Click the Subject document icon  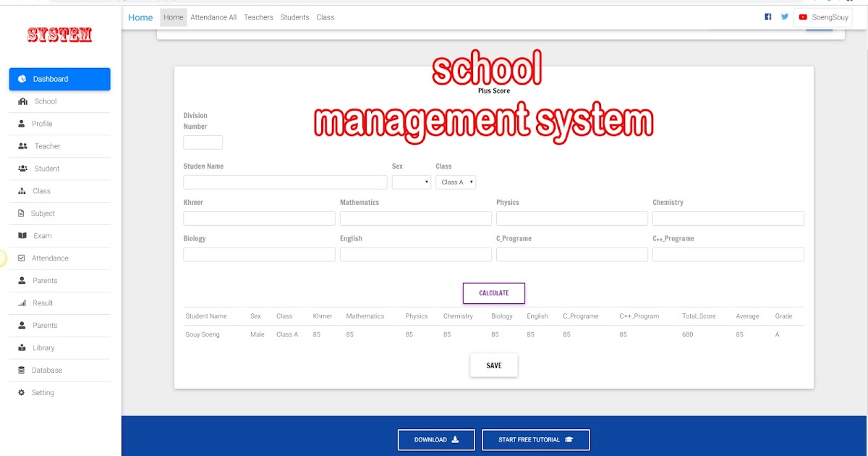coord(22,214)
